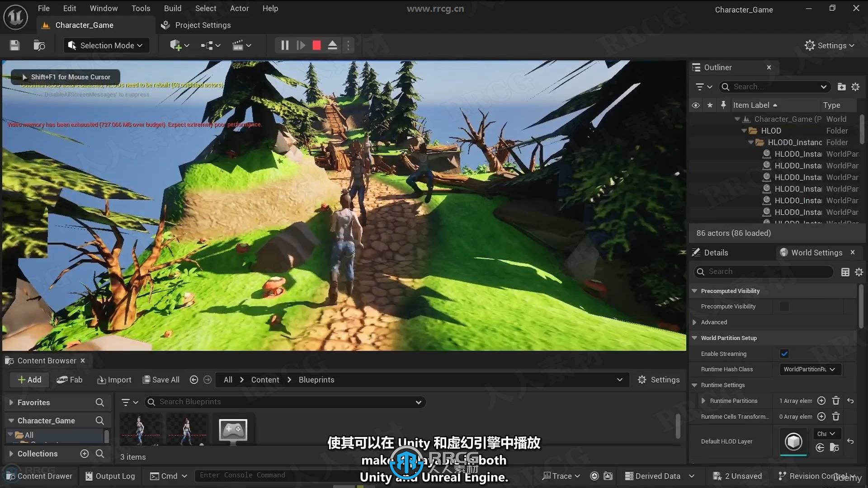
Task: Use selected asset for Default HLOD Layer
Action: pyautogui.click(x=820, y=448)
